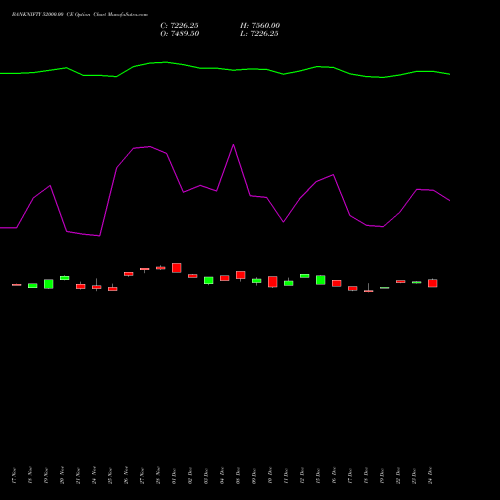Click the 16 Dec date label
Screen dimensions: 500x500
(334, 476)
